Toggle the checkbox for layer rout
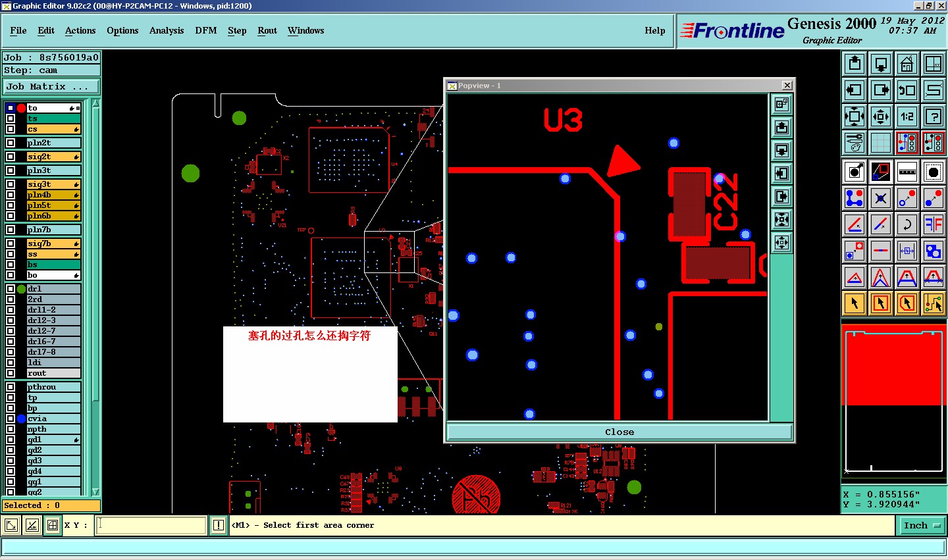Viewport: 948px width, 560px height. pyautogui.click(x=11, y=373)
